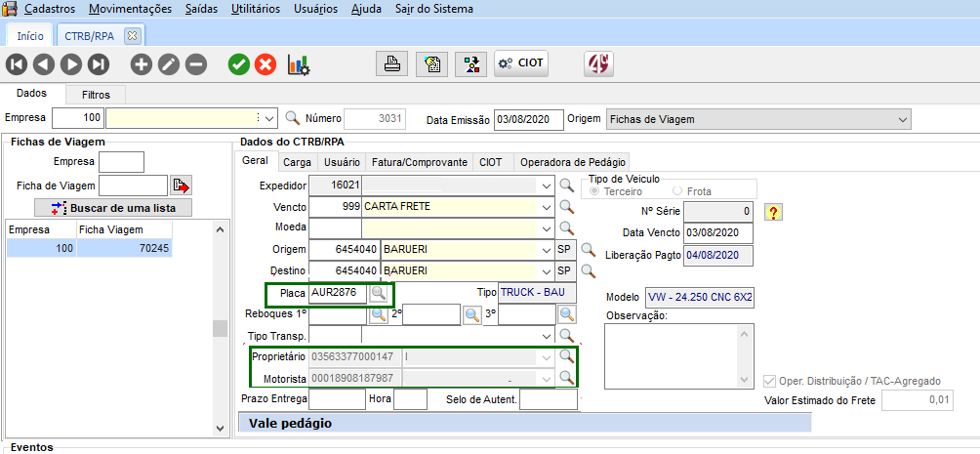The height and width of the screenshot is (454, 980).
Task: Click the Buscar de uma lista button
Action: (x=113, y=208)
